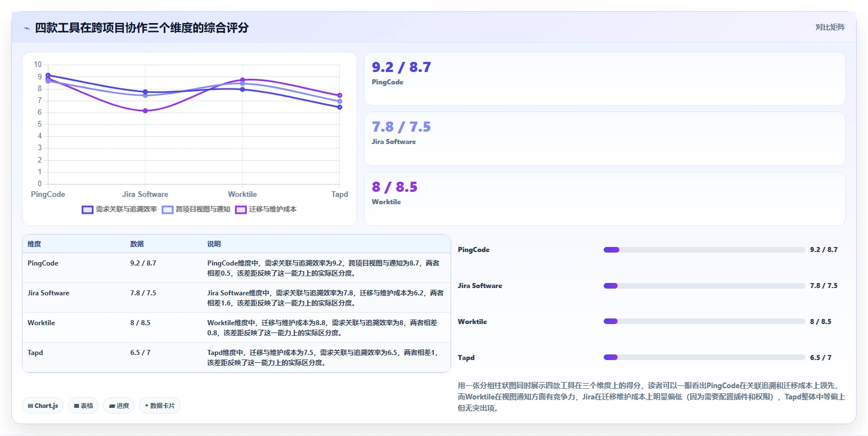Click the PingCode progress bar
868x436 pixels.
[x=704, y=250]
